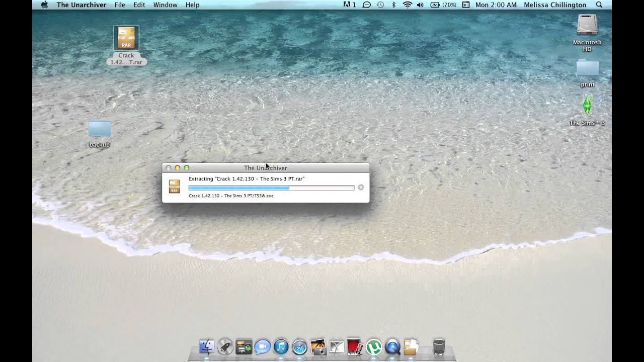Image resolution: width=644 pixels, height=362 pixels.
Task: Click the chat bubble status icon
Action: click(367, 5)
